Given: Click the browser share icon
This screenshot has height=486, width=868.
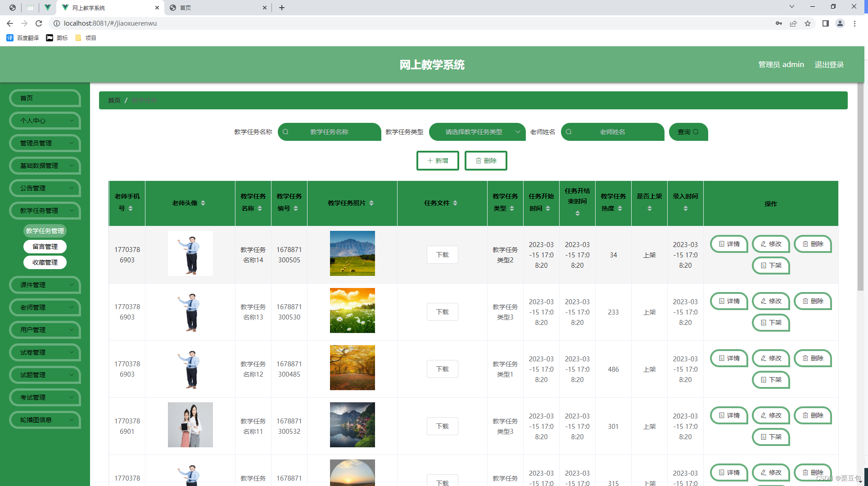Looking at the screenshot, I should 793,23.
